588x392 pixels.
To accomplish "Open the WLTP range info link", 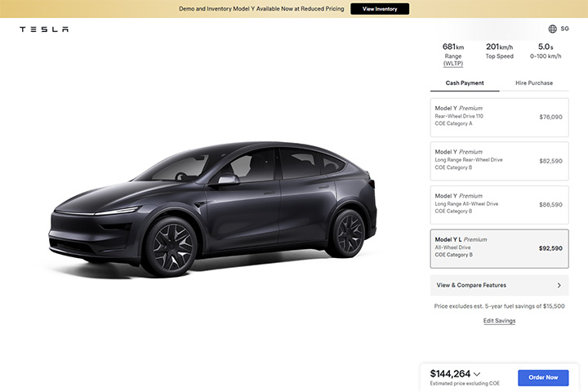I will pos(453,64).
